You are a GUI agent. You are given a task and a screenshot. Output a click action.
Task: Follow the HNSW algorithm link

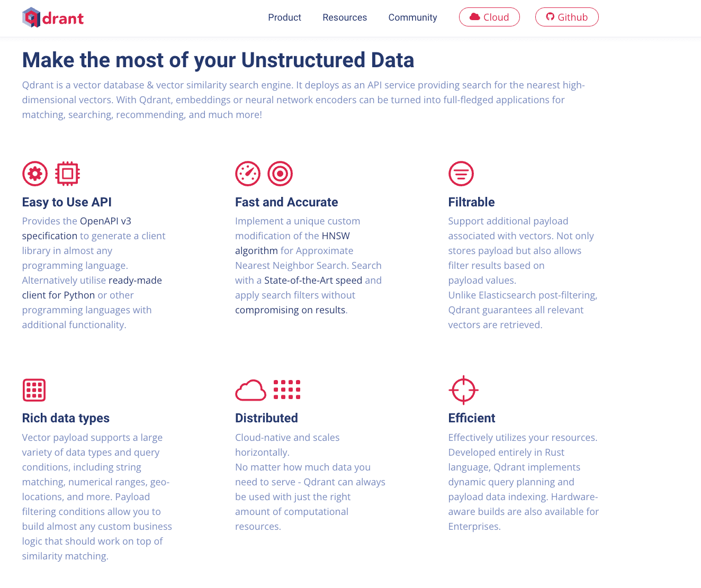(x=336, y=236)
